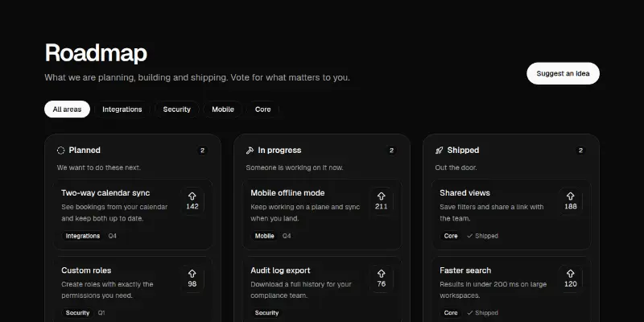Click 'Save filters and share a link' description
The width and height of the screenshot is (644, 322).
click(492, 213)
